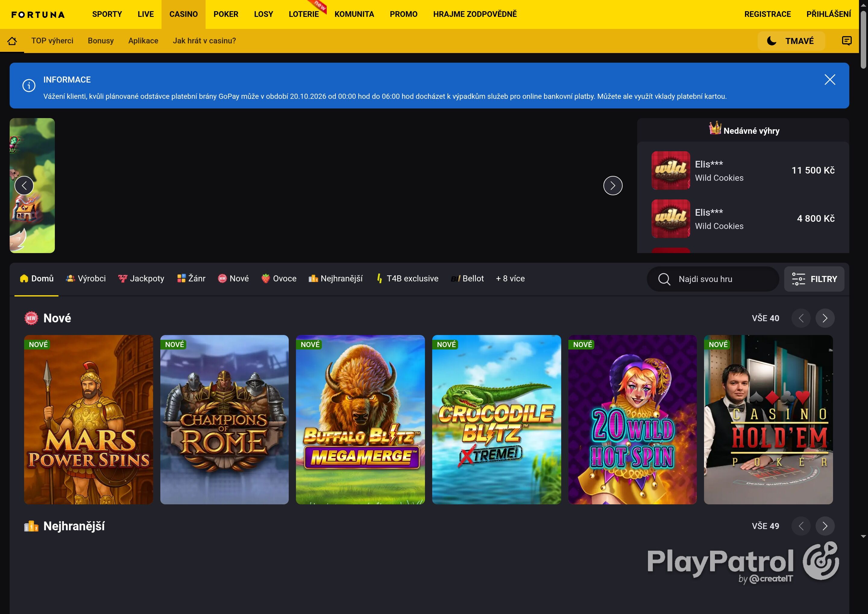Click the podium icon beside the Nejhranější heading

pos(31,526)
